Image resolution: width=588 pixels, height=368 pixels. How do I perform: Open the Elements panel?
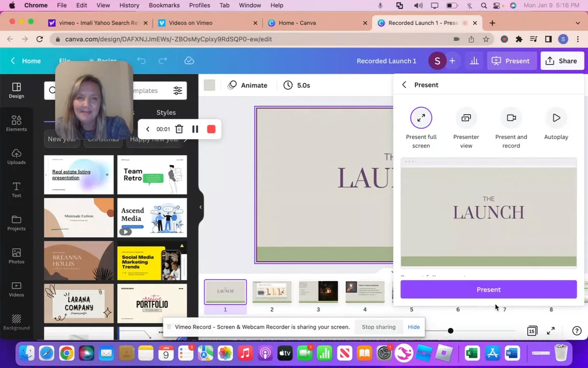click(x=16, y=124)
